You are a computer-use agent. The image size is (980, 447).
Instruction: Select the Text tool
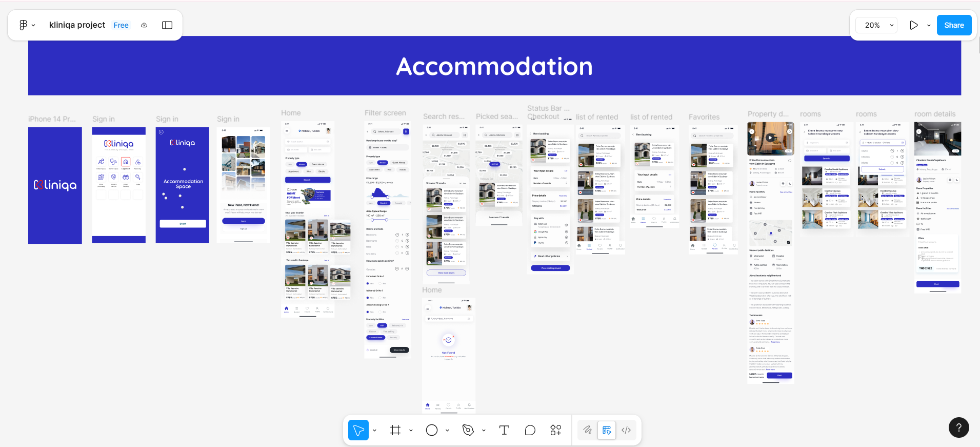(x=504, y=430)
